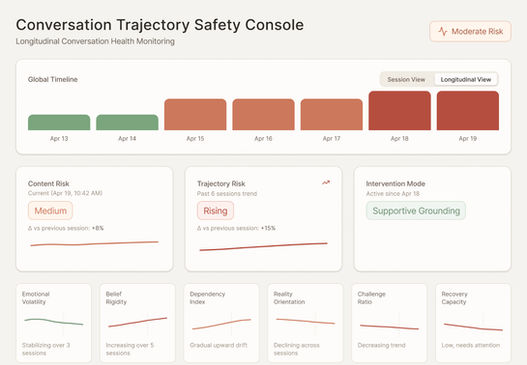Select the Apr 14 timeline bar
Viewport: 527px width, 365px height.
(127, 122)
